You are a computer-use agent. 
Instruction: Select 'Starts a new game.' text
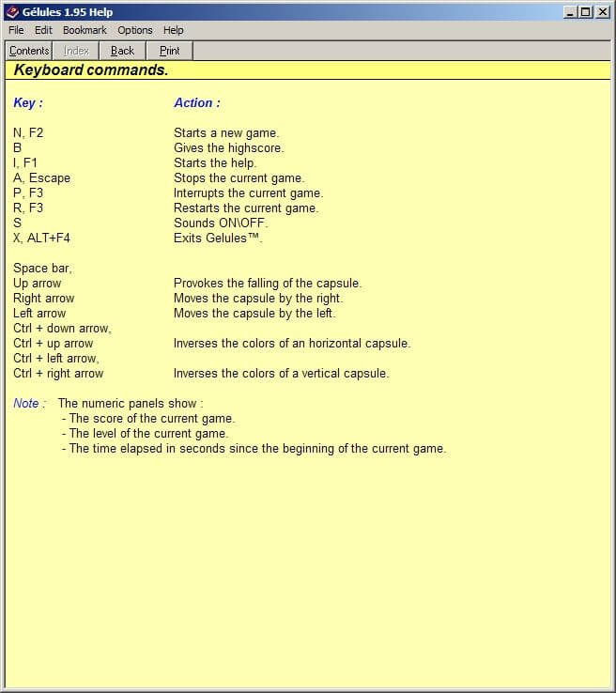click(x=226, y=132)
